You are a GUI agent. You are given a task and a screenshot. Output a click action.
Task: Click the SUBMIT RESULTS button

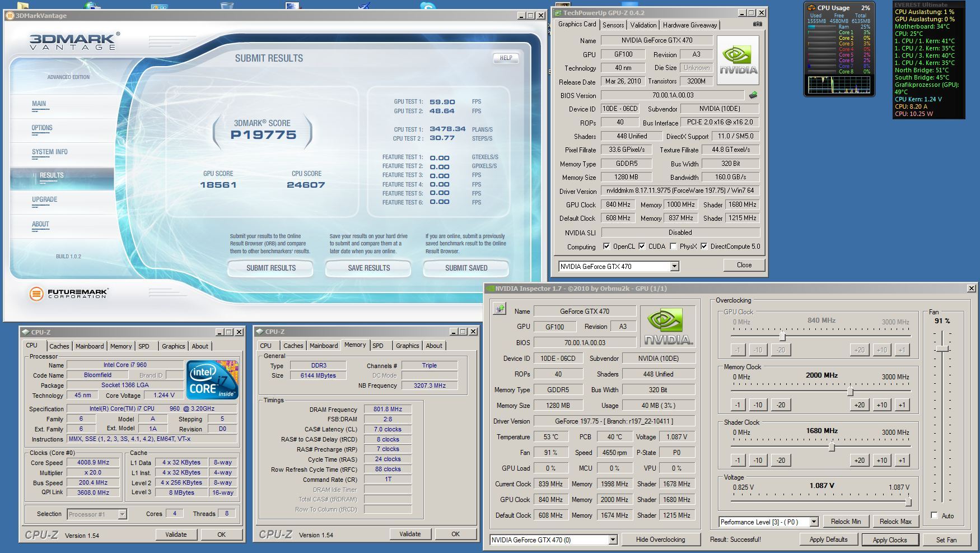(x=271, y=268)
